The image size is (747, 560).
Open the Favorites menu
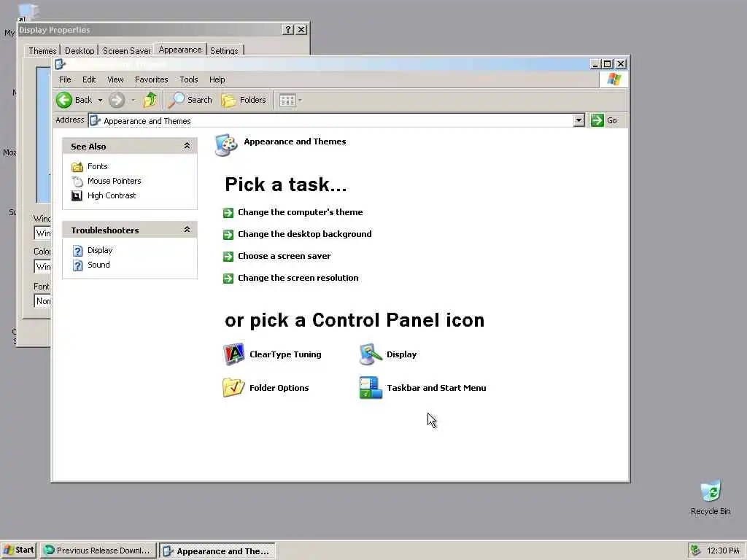point(151,79)
